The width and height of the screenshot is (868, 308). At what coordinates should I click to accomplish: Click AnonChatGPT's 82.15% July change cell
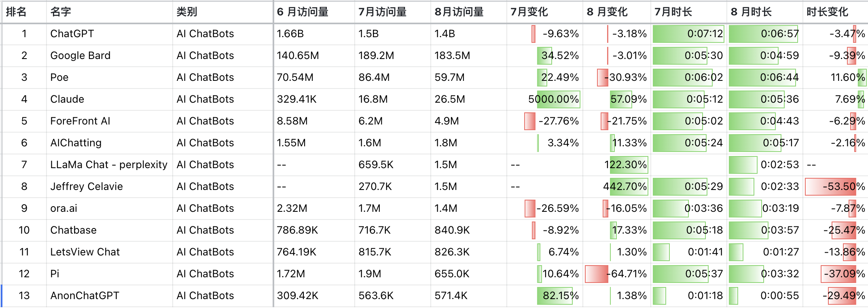pyautogui.click(x=545, y=296)
